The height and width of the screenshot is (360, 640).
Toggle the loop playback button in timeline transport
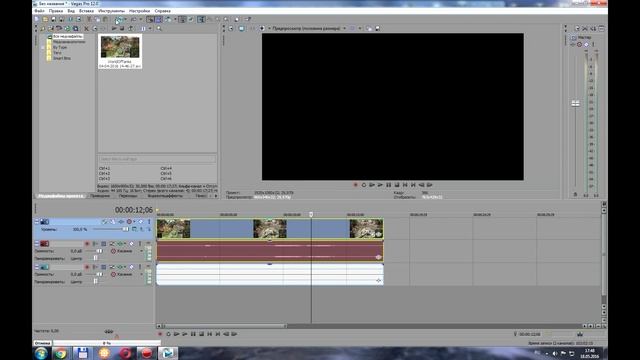168,334
